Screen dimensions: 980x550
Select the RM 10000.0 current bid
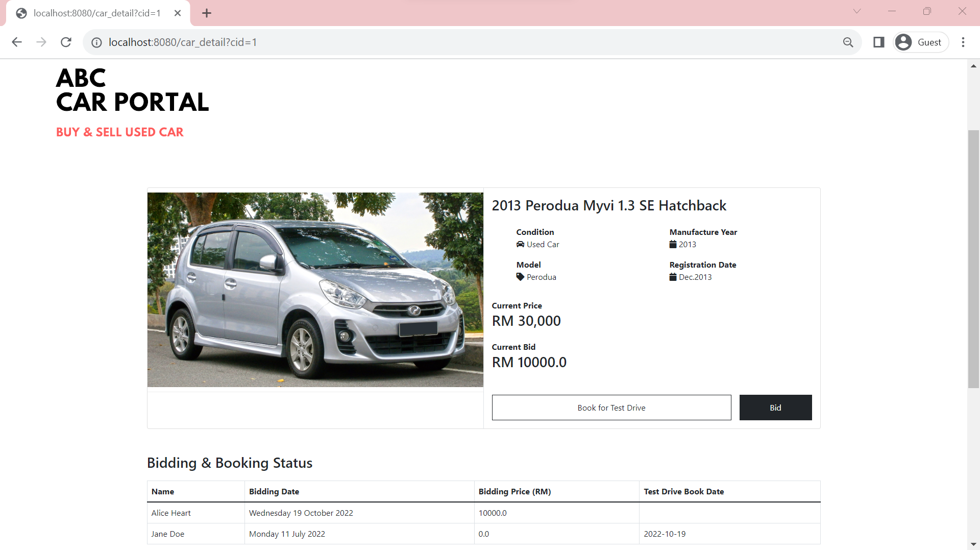point(529,363)
